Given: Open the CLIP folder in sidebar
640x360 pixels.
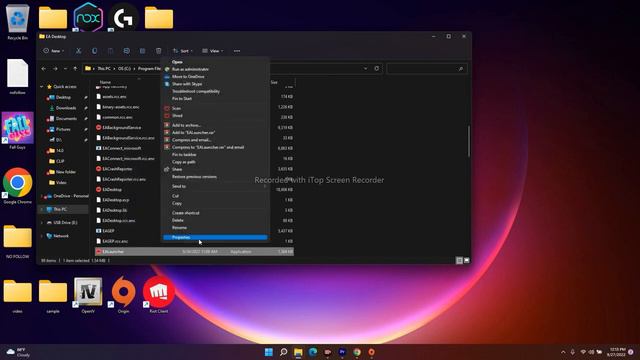Looking at the screenshot, I should pos(60,161).
